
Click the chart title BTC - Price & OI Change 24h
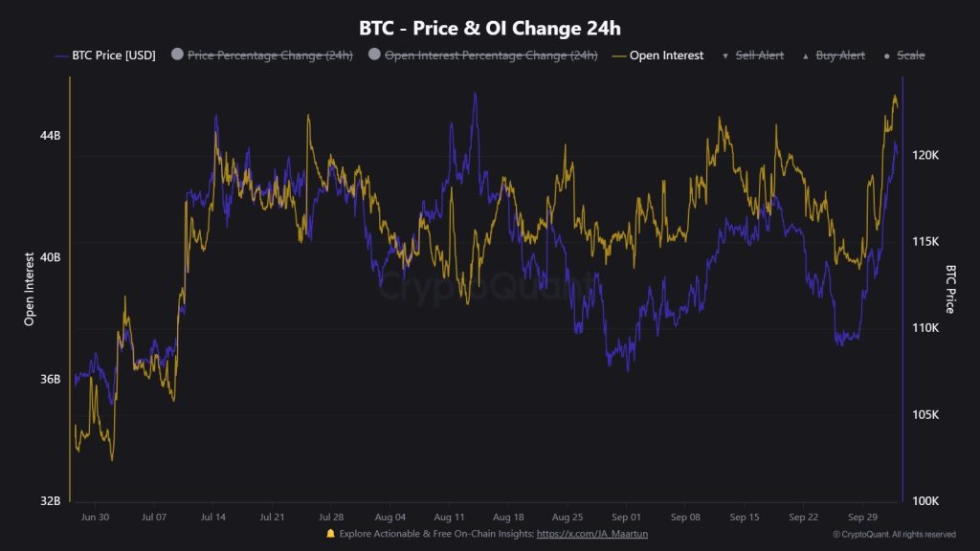tap(490, 28)
